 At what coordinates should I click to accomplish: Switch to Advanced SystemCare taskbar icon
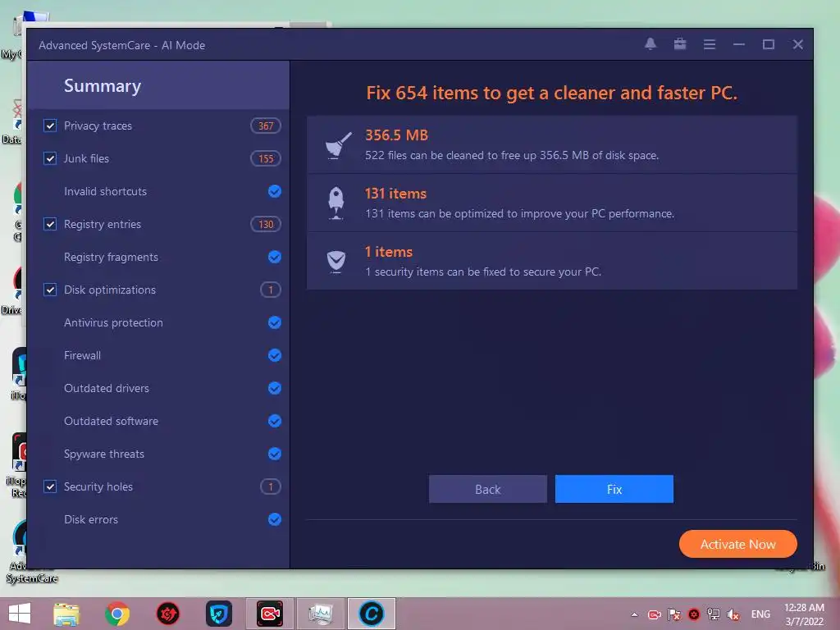coord(372,614)
